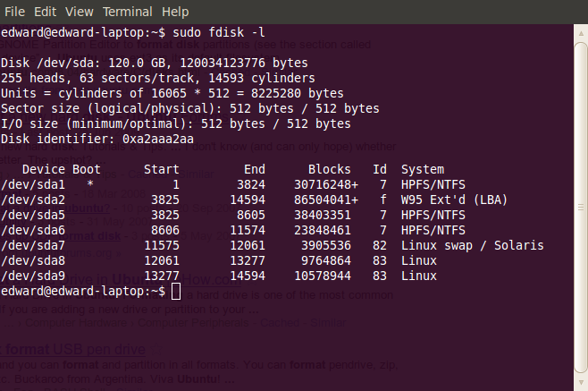
Task: Click the end cylinder 11574 on sda6 row
Action: coord(248,230)
